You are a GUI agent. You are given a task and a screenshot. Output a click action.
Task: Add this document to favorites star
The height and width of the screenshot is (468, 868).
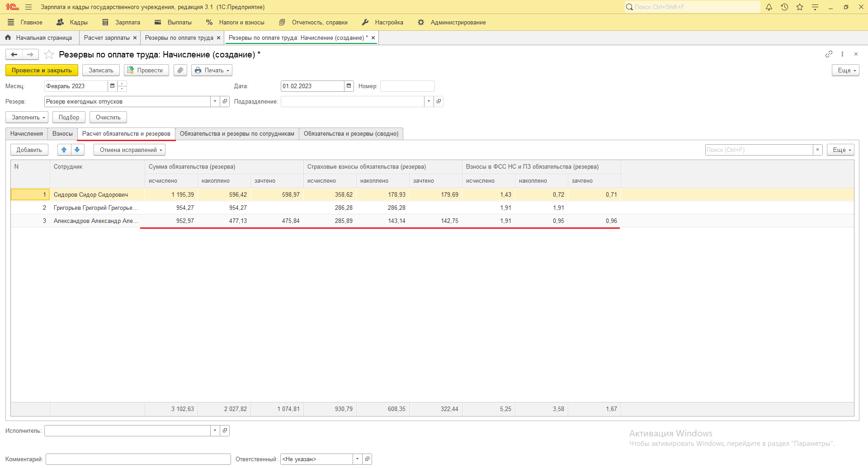(49, 55)
